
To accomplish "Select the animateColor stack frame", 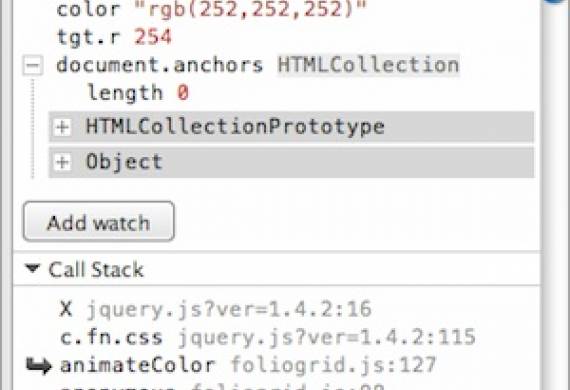I will (x=138, y=365).
